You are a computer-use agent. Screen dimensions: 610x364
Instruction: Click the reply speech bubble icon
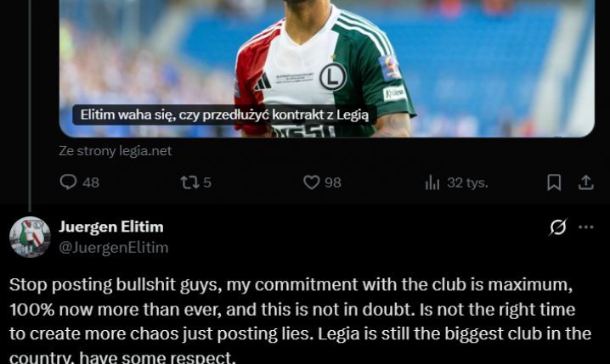click(x=69, y=182)
